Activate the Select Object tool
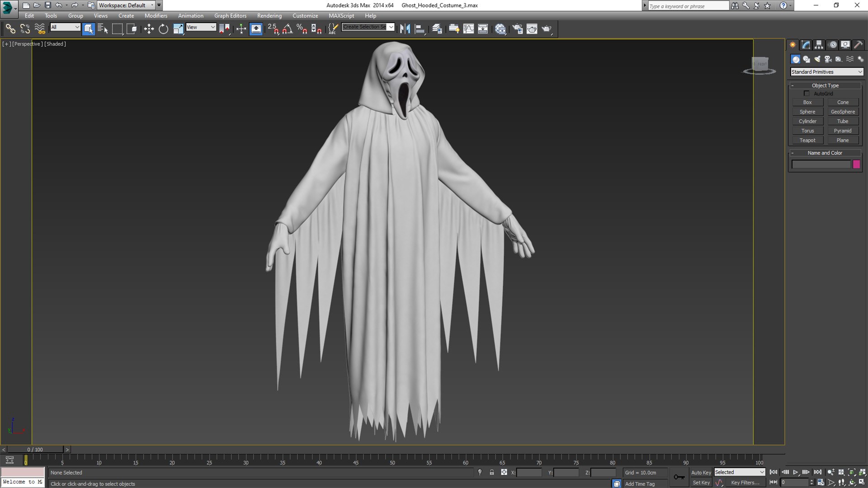This screenshot has height=488, width=868. tap(89, 29)
